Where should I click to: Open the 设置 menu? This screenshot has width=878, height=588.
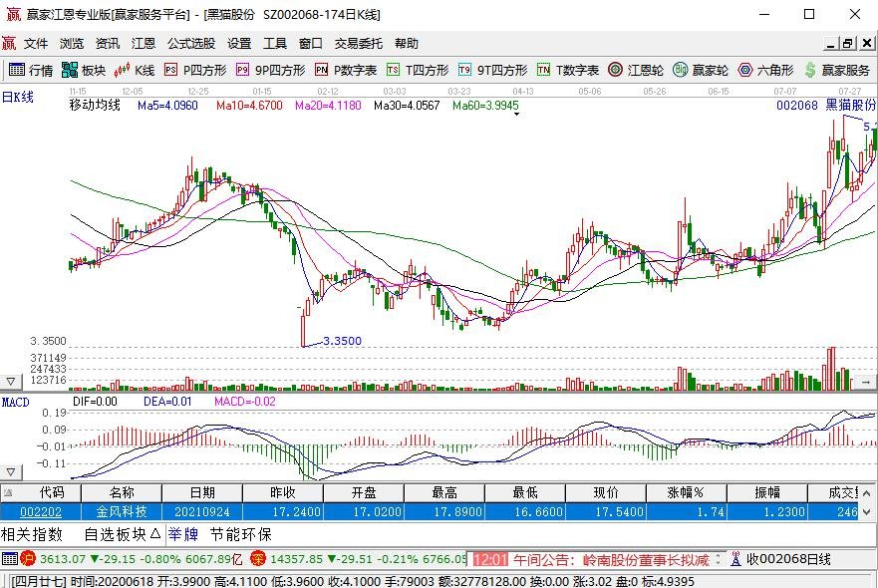[x=239, y=43]
